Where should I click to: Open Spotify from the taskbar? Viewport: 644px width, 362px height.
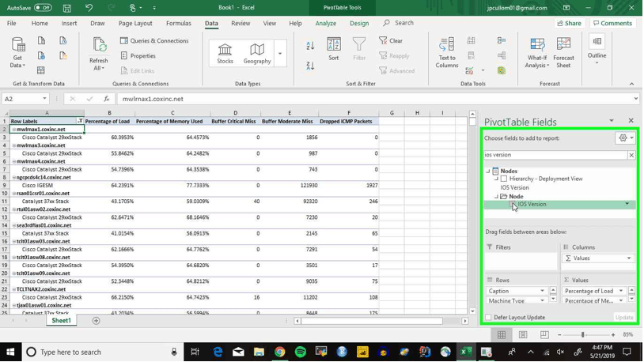301,352
